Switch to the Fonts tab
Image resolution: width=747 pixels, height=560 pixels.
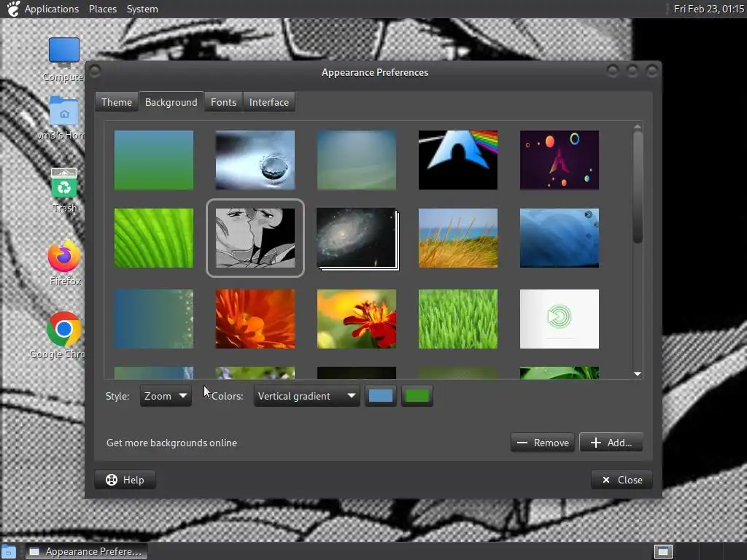(223, 102)
